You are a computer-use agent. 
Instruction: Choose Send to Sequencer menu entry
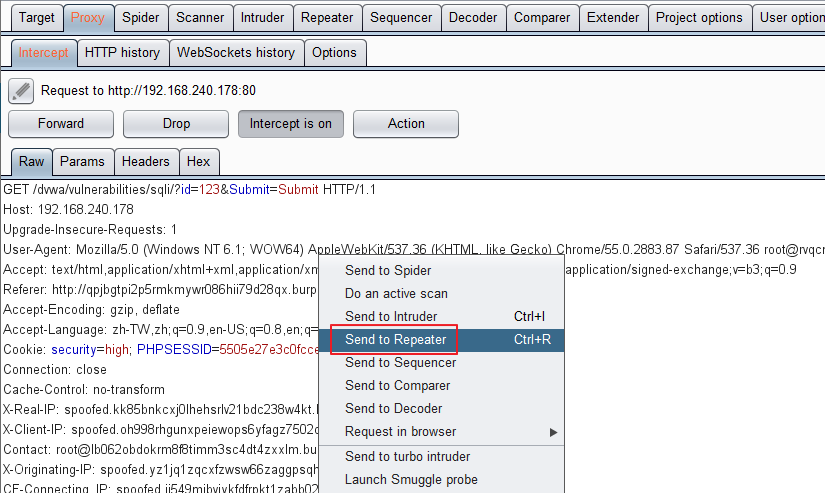441,363
